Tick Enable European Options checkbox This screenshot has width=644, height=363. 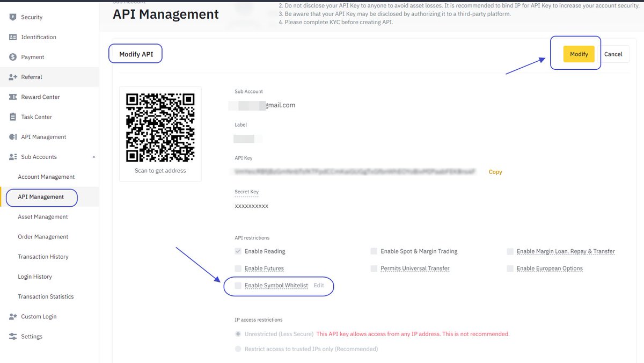point(510,268)
